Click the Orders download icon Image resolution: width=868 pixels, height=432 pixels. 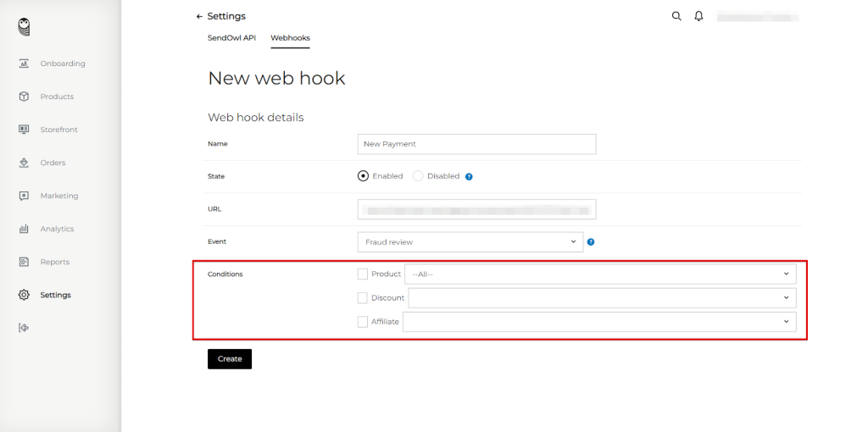24,163
